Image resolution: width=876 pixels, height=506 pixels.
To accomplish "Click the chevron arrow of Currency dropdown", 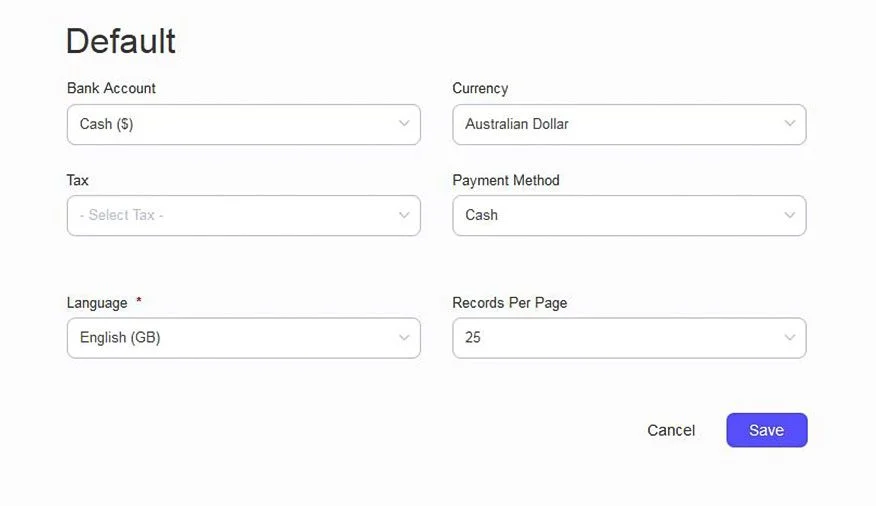I will tap(790, 124).
